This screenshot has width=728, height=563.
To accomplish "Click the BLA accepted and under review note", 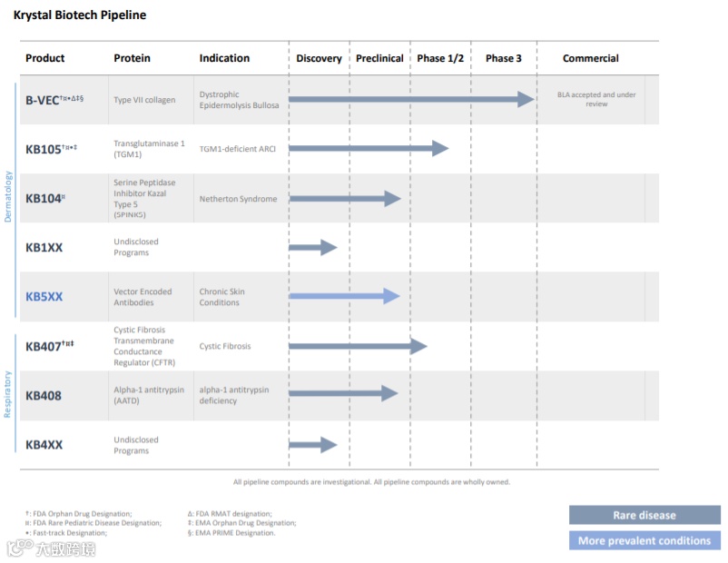I will tap(596, 99).
